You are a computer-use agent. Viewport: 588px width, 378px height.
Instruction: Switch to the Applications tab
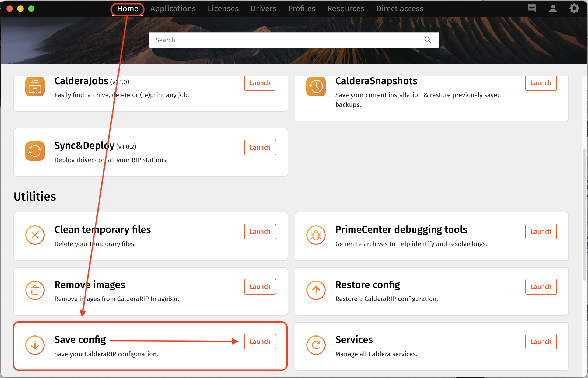pos(173,9)
